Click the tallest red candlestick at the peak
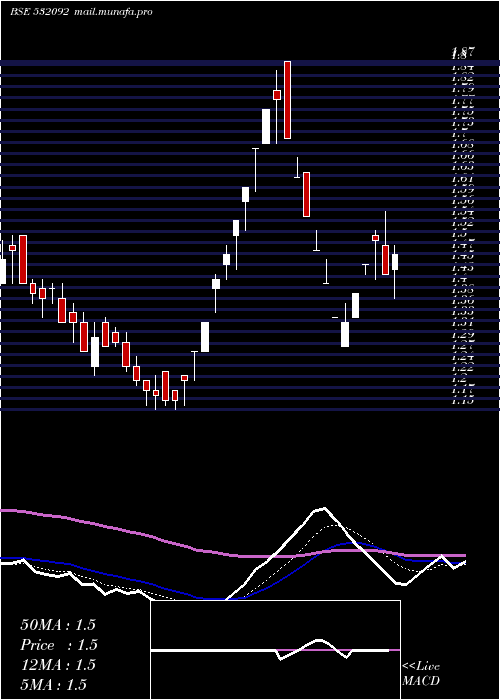The width and height of the screenshot is (500, 700). click(x=288, y=100)
